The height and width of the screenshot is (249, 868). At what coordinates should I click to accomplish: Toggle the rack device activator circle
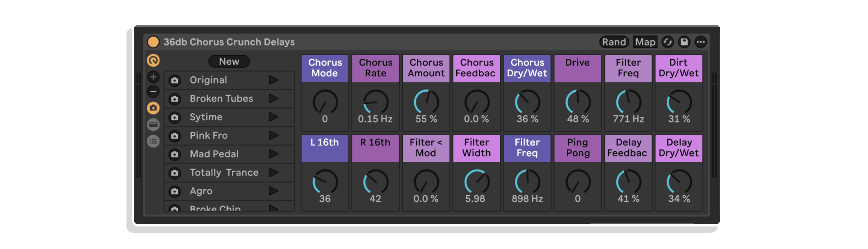153,42
